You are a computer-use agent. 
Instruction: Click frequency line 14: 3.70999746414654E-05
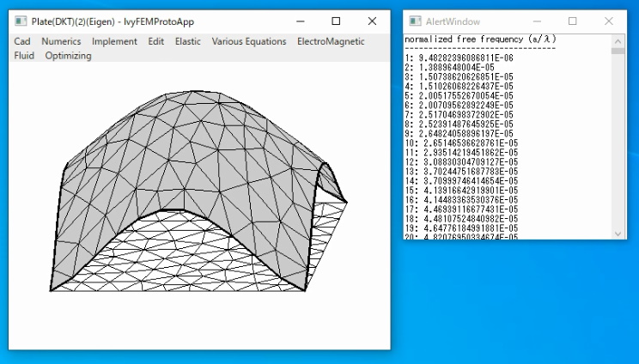pos(461,181)
